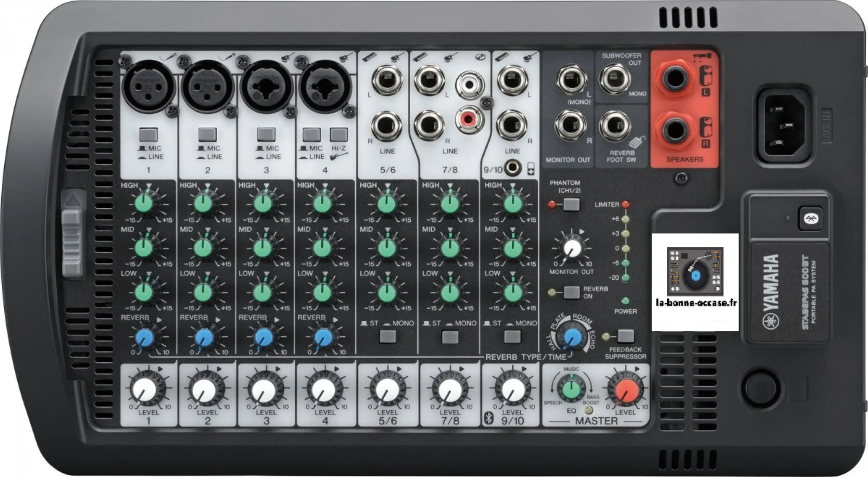Click channel 3 combo input jack
Viewport: 868px width, 477px height.
[x=266, y=87]
